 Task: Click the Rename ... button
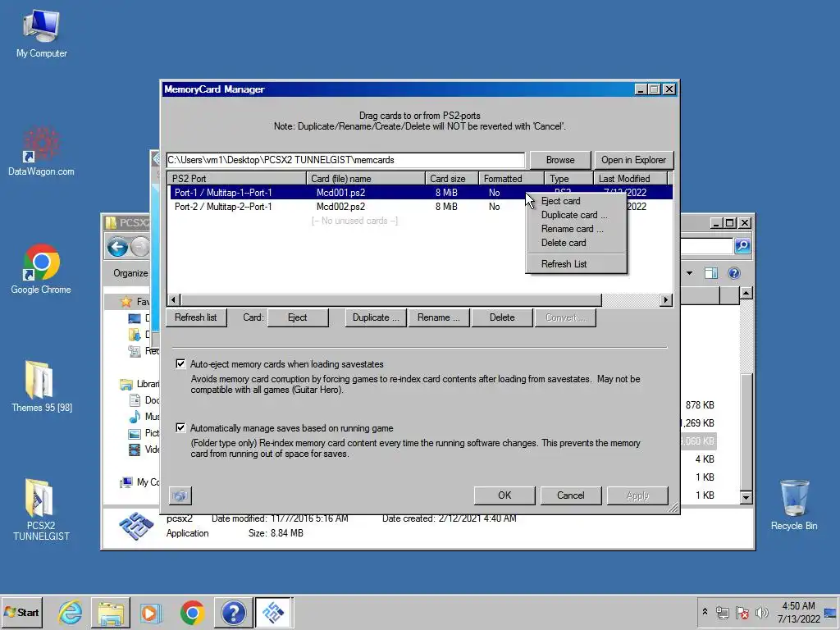[439, 317]
